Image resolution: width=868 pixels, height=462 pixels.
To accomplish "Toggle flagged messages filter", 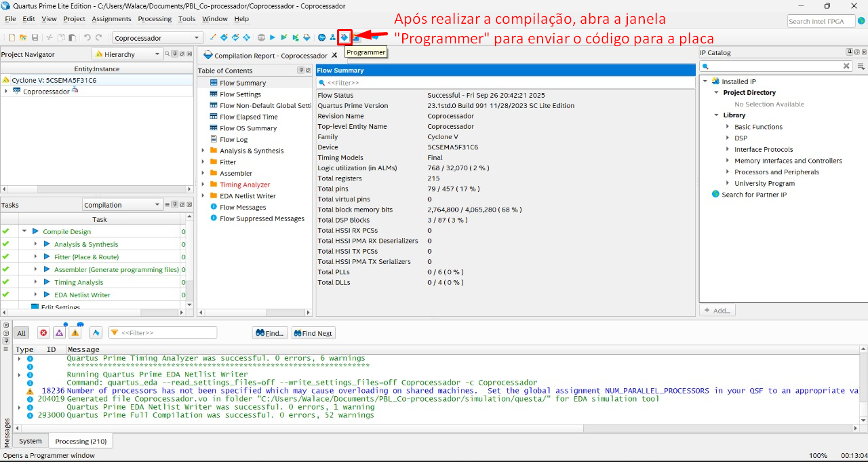I will [x=96, y=333].
